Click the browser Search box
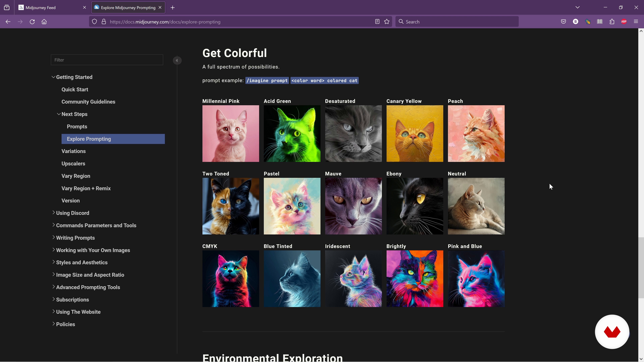This screenshot has width=644, height=362. point(457,22)
